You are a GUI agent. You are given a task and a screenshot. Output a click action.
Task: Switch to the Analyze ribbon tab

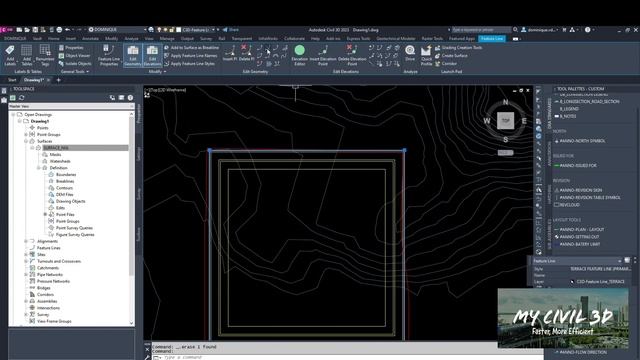tap(131, 39)
